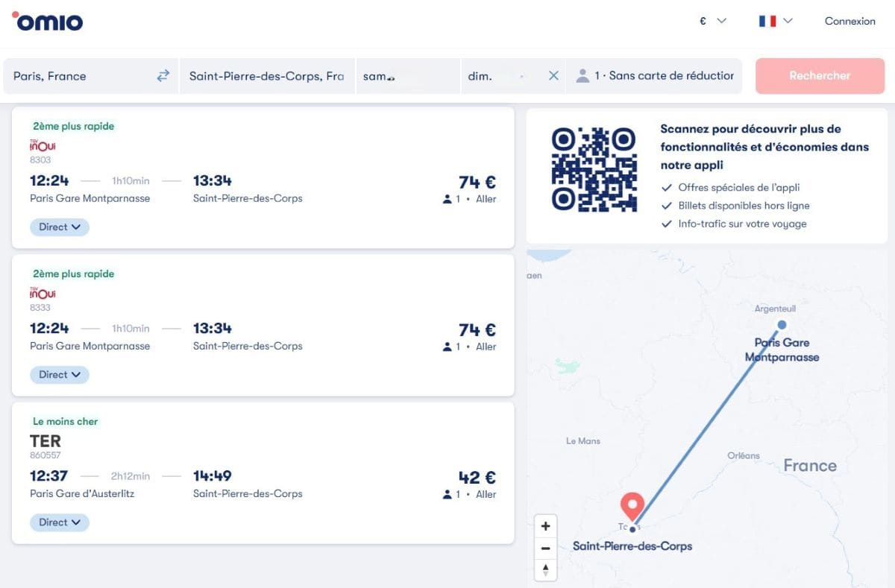Click 'Le moins cher' label on the TER card
895x588 pixels.
(x=66, y=421)
